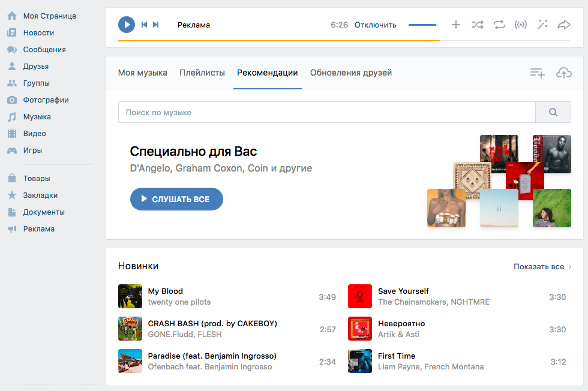588x391 pixels.
Task: Click Показать все link in Новинки
Action: (x=539, y=266)
